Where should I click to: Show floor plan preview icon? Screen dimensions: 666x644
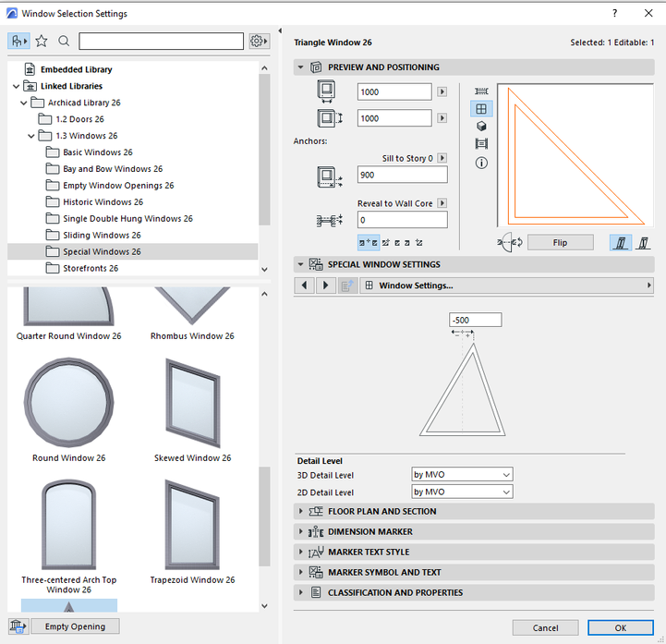point(481,91)
